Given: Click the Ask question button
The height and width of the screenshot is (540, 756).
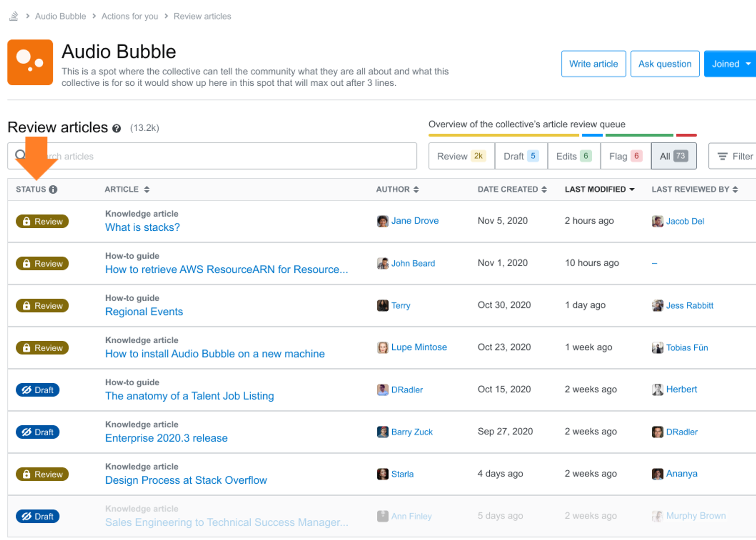Looking at the screenshot, I should (665, 64).
